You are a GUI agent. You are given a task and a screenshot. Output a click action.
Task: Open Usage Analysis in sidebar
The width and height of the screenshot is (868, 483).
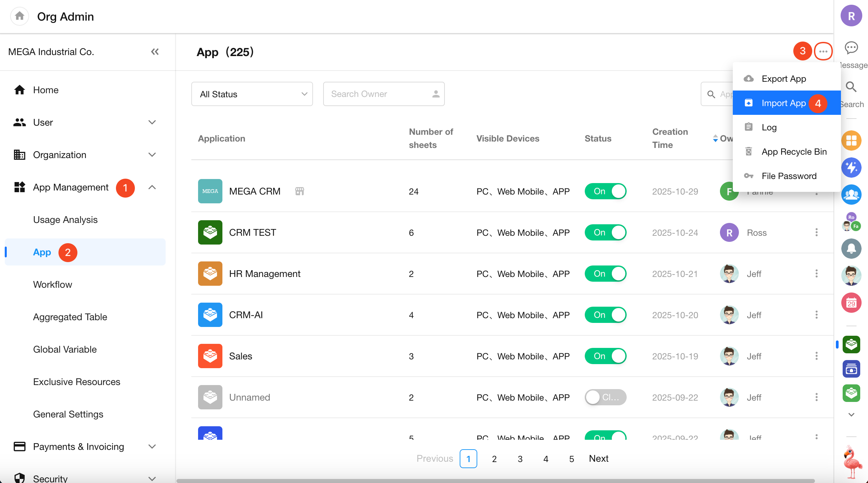pos(65,220)
